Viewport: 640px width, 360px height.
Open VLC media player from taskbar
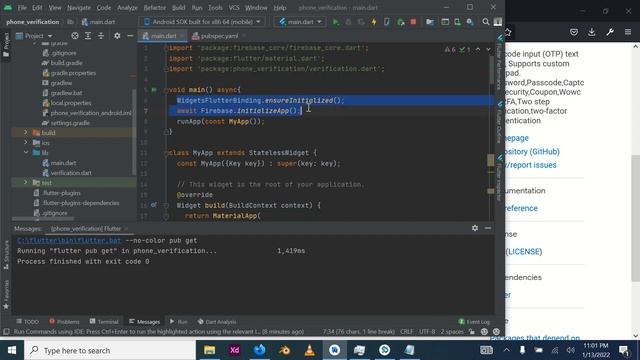[x=310, y=350]
